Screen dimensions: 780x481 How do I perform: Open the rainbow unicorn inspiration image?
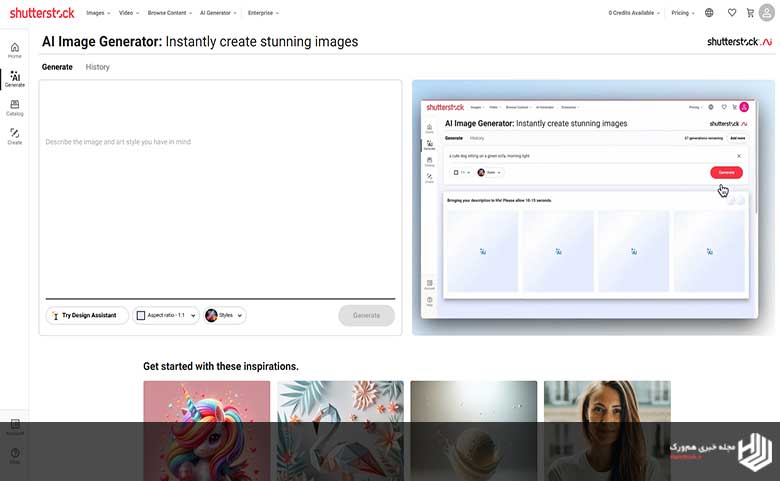point(207,431)
